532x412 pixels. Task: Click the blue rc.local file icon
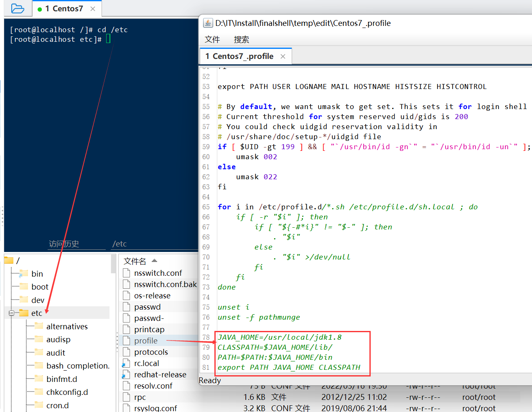pos(127,363)
